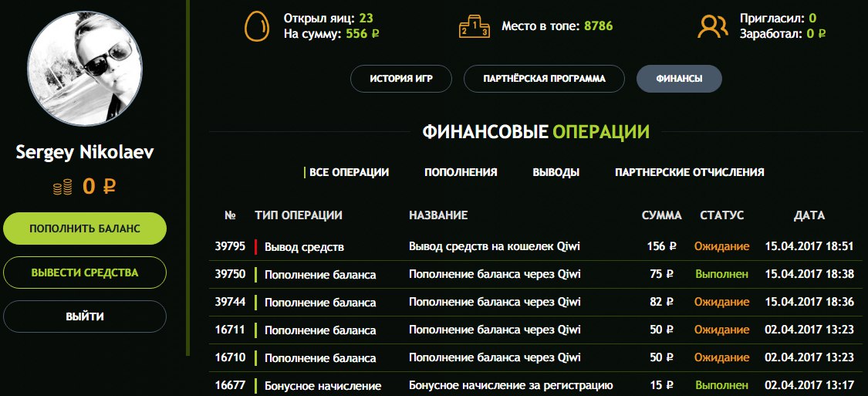This screenshot has width=868, height=396.
Task: Click Пополнение баланса type in row 39750
Action: 320,275
